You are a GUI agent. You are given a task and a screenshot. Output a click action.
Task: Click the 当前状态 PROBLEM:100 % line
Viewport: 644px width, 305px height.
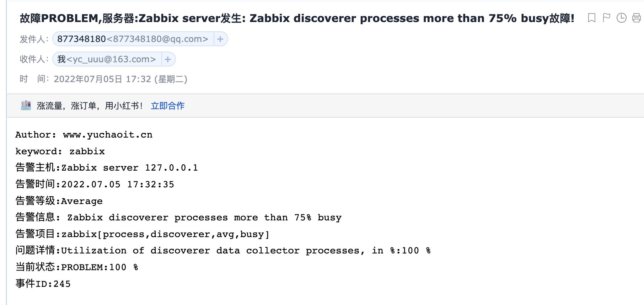[77, 267]
